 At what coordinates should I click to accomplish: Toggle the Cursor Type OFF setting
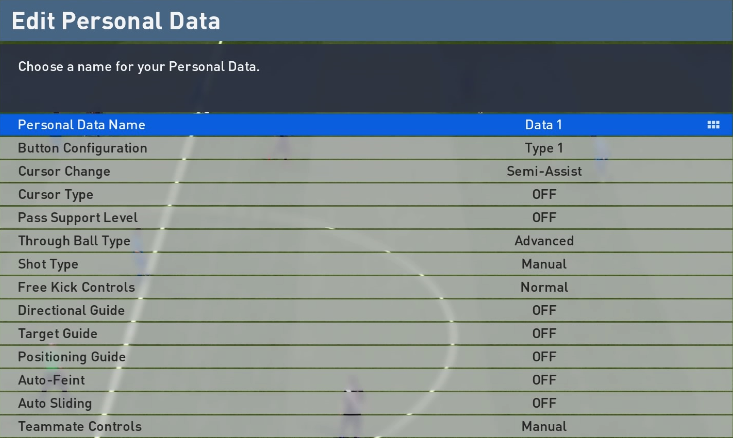pyautogui.click(x=544, y=194)
